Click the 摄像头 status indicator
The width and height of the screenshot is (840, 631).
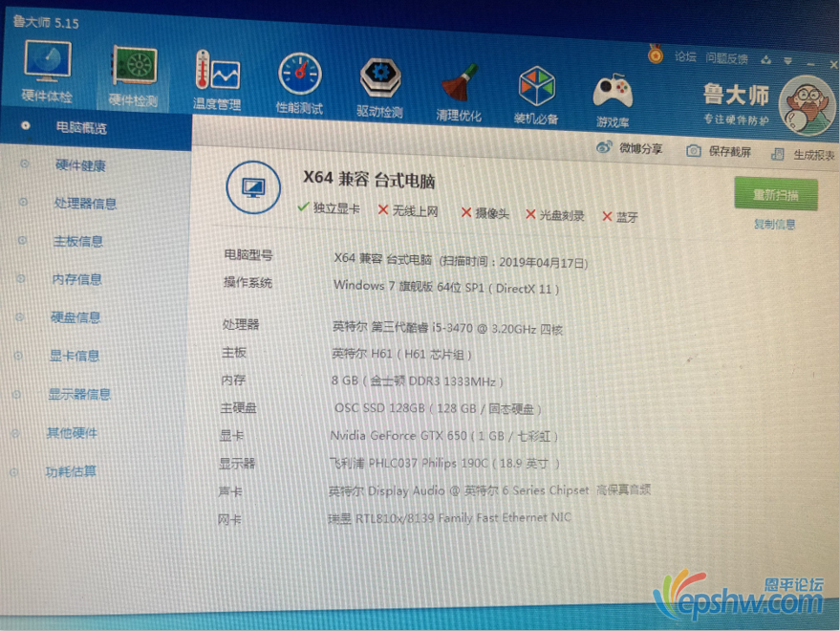point(485,213)
